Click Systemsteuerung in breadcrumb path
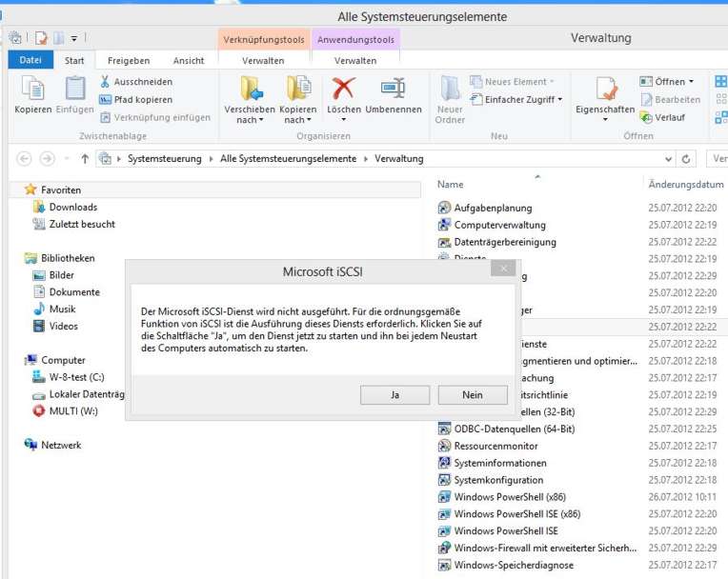728x579 pixels. click(164, 159)
